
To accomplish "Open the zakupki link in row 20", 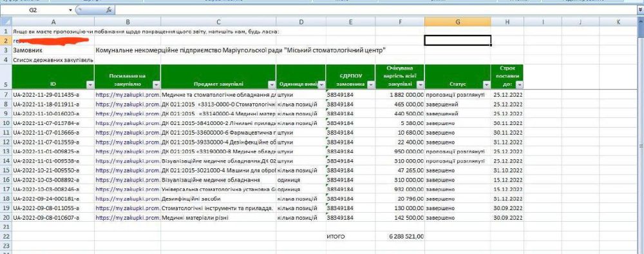I will [x=128, y=218].
